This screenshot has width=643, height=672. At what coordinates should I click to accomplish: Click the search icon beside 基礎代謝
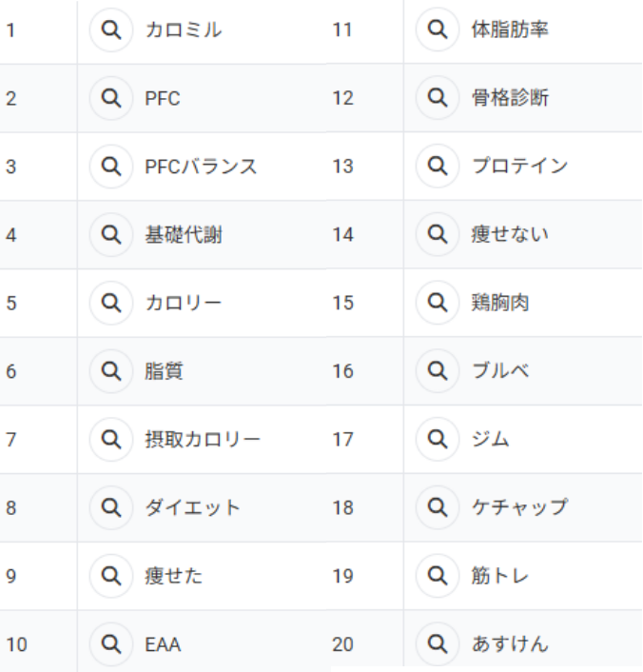111,235
